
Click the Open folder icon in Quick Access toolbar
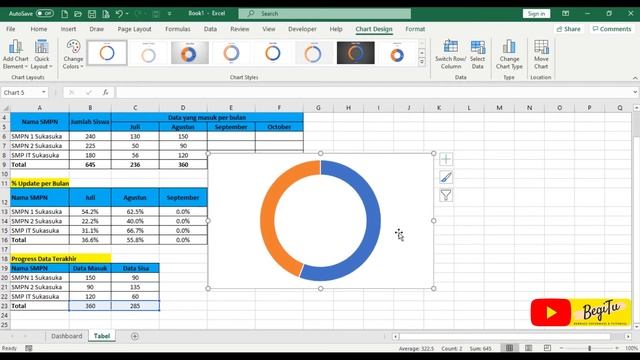(78, 14)
